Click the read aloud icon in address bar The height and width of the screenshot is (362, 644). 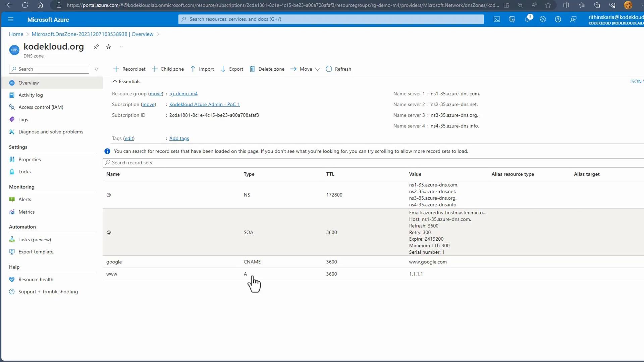[x=534, y=5]
